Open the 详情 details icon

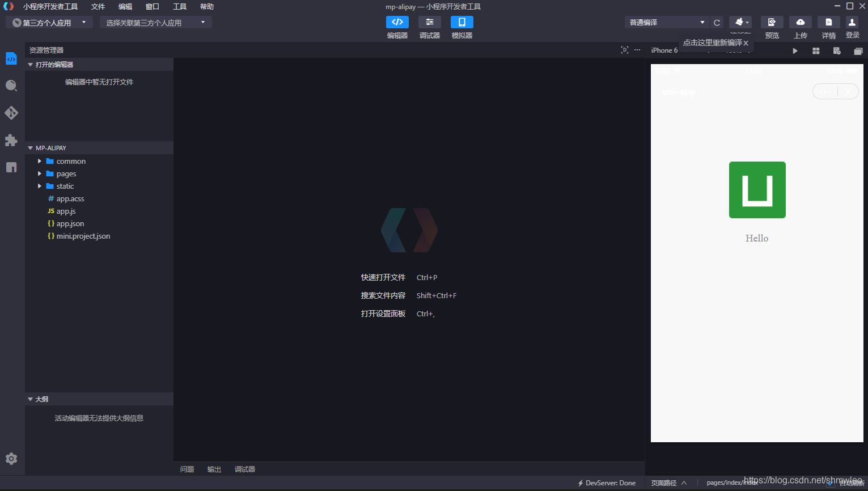tap(829, 22)
